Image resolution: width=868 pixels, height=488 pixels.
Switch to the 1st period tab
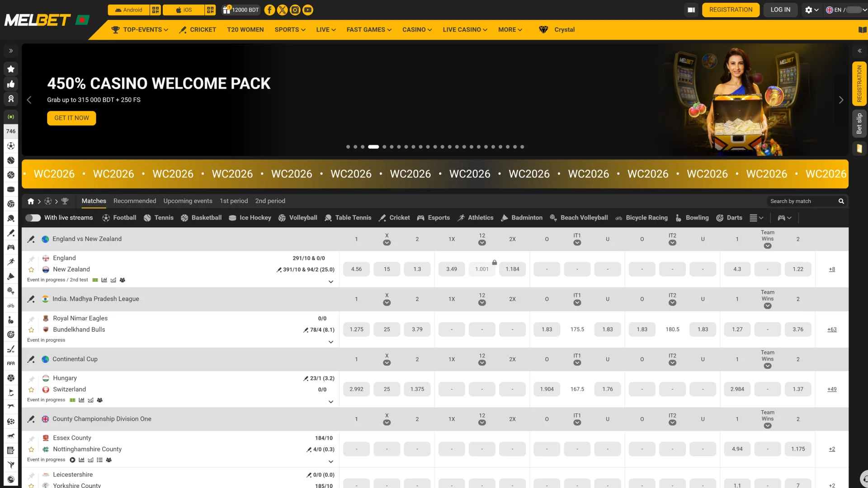(234, 202)
